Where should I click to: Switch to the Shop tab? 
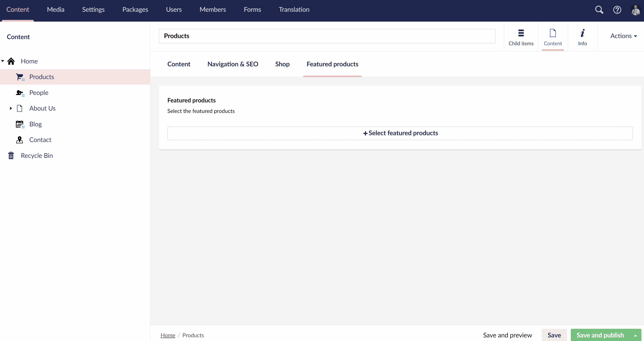pyautogui.click(x=282, y=64)
